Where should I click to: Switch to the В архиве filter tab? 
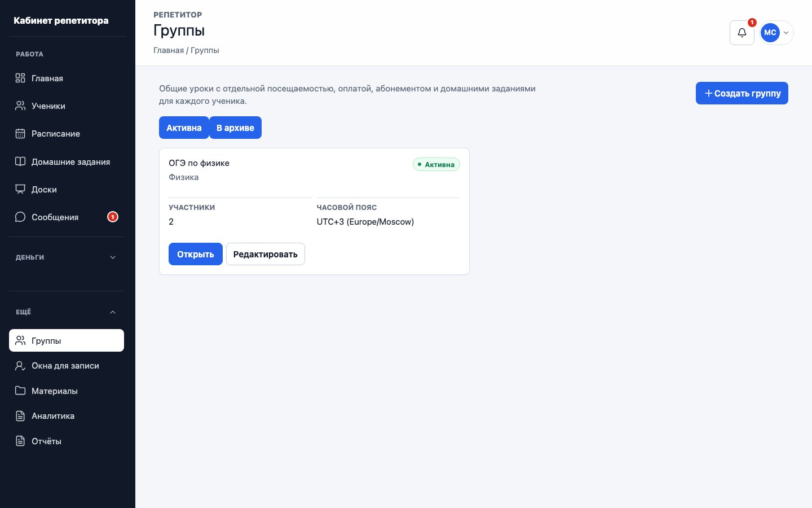pos(235,128)
